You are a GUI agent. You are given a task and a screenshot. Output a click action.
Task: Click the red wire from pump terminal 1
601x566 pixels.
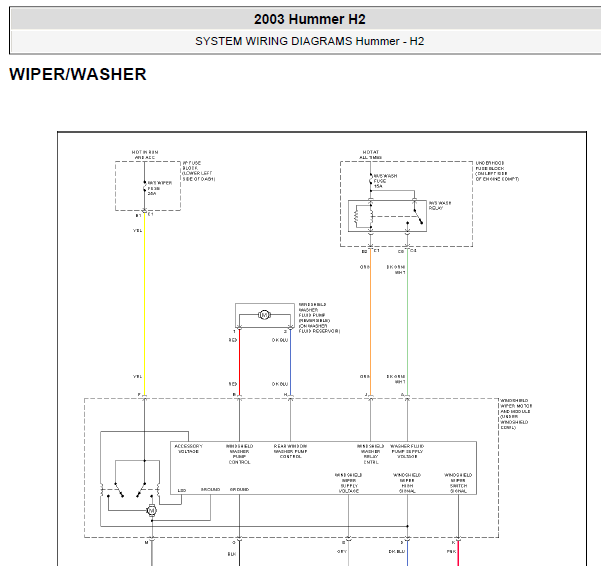(240, 363)
